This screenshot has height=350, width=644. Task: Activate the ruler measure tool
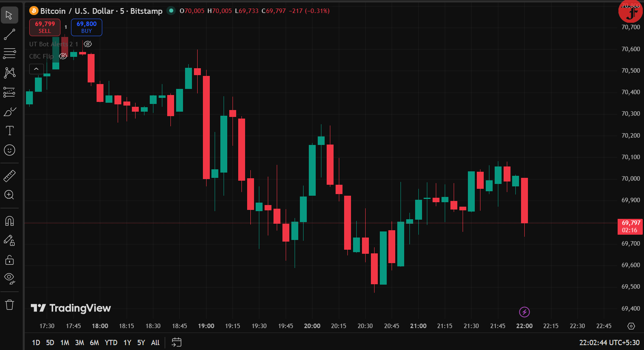pyautogui.click(x=9, y=176)
